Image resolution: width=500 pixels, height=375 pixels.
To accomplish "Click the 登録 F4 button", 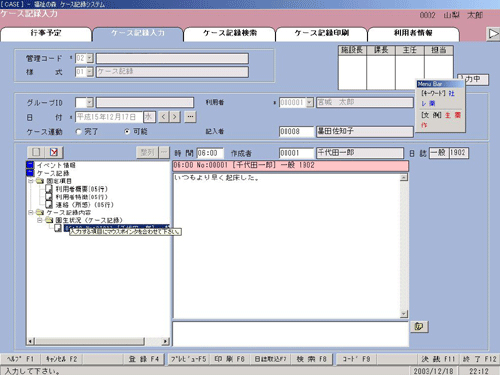I will (144, 359).
